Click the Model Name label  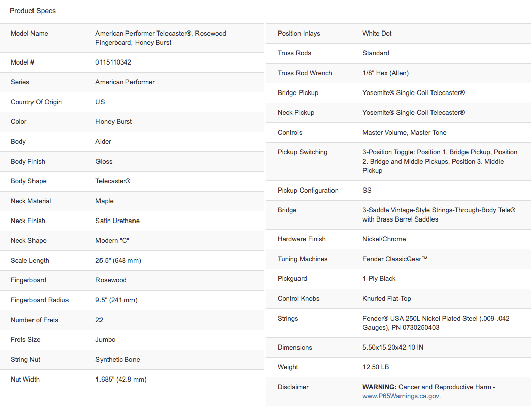click(29, 34)
